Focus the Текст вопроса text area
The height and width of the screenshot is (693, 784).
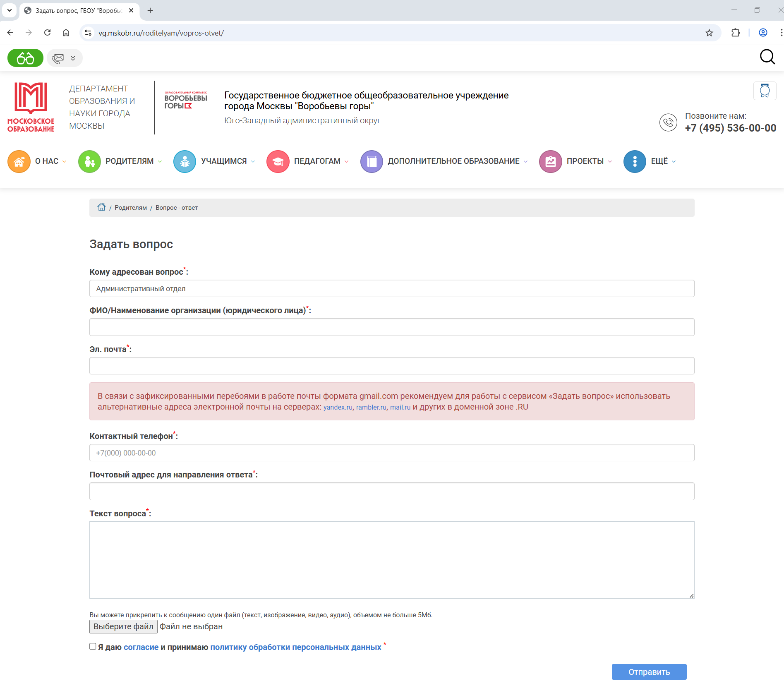391,559
